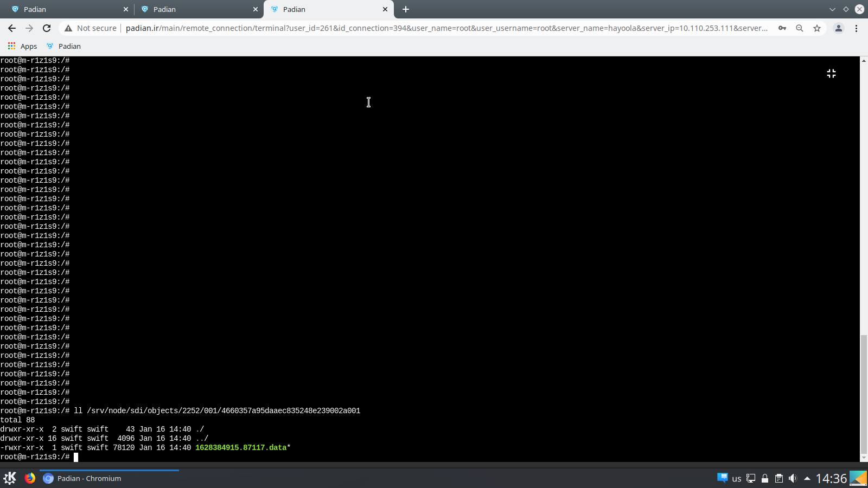This screenshot has height=488, width=868.
Task: Click the lock tray icon
Action: 765,478
